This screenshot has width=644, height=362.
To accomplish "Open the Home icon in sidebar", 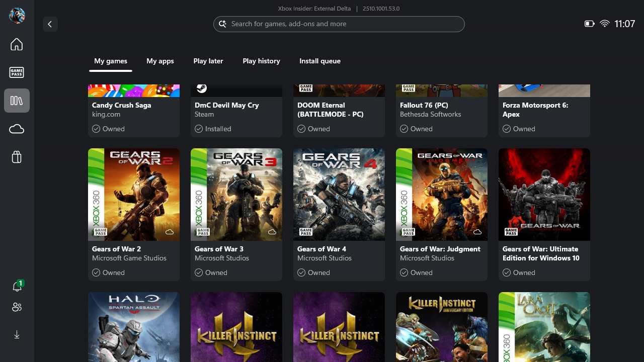I will [17, 44].
